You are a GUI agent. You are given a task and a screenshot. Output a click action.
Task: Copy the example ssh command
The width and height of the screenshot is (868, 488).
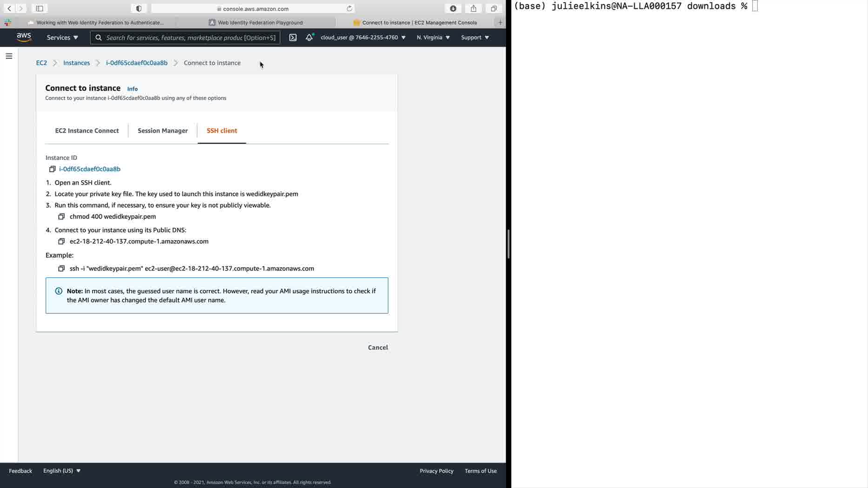[61, 269]
